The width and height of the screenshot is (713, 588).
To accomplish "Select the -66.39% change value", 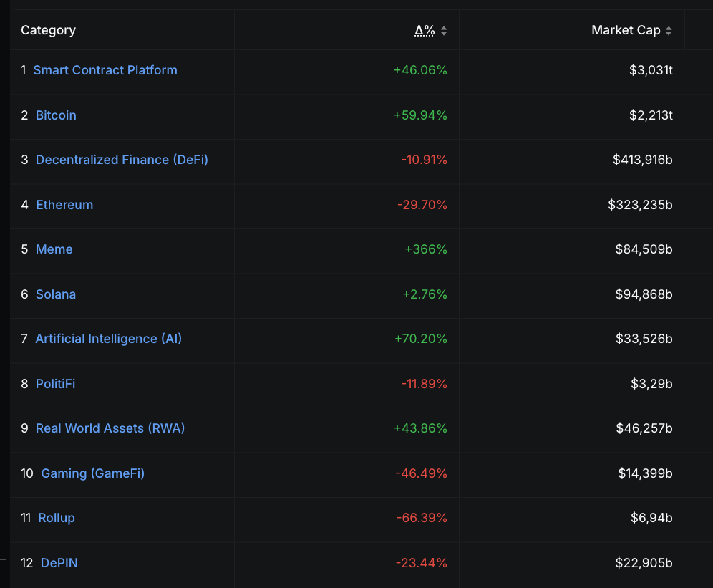I will [x=422, y=518].
